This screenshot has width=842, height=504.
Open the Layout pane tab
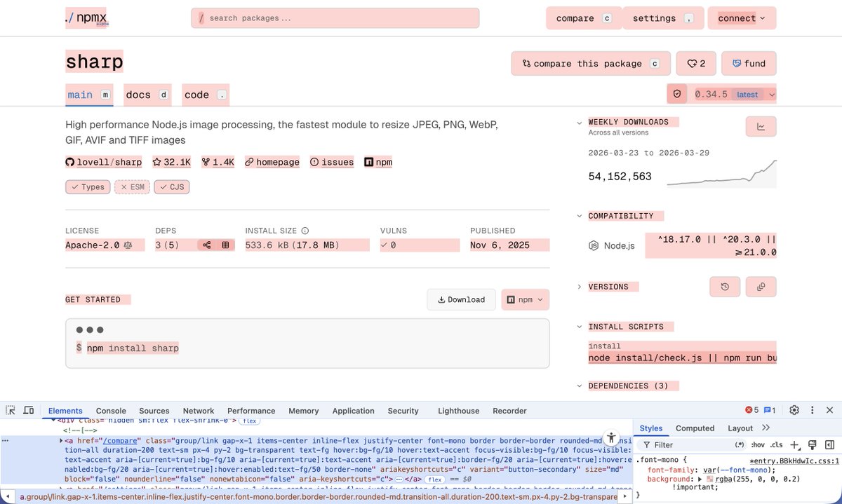click(740, 428)
